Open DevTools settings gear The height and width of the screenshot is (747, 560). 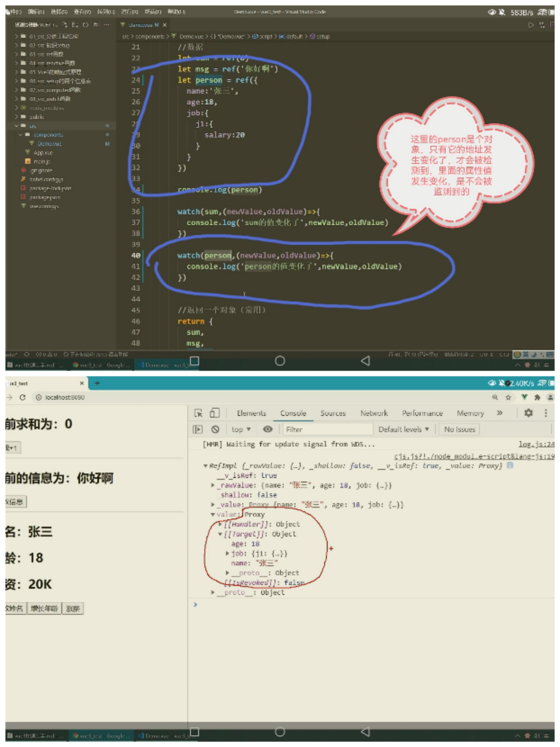coord(528,413)
